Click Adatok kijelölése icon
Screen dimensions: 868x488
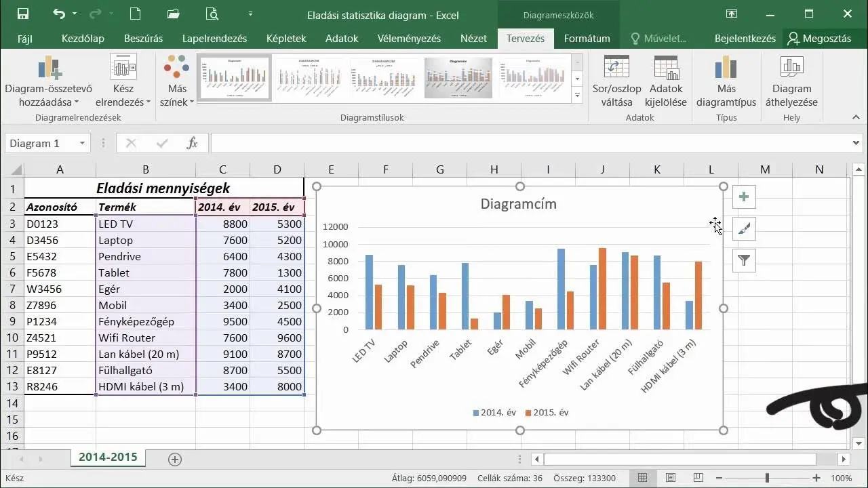pyautogui.click(x=666, y=81)
